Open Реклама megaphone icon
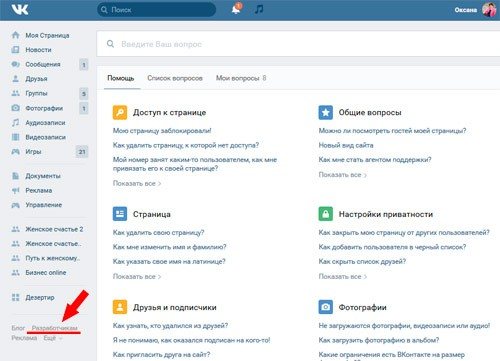This screenshot has width=500, height=361. coord(15,190)
